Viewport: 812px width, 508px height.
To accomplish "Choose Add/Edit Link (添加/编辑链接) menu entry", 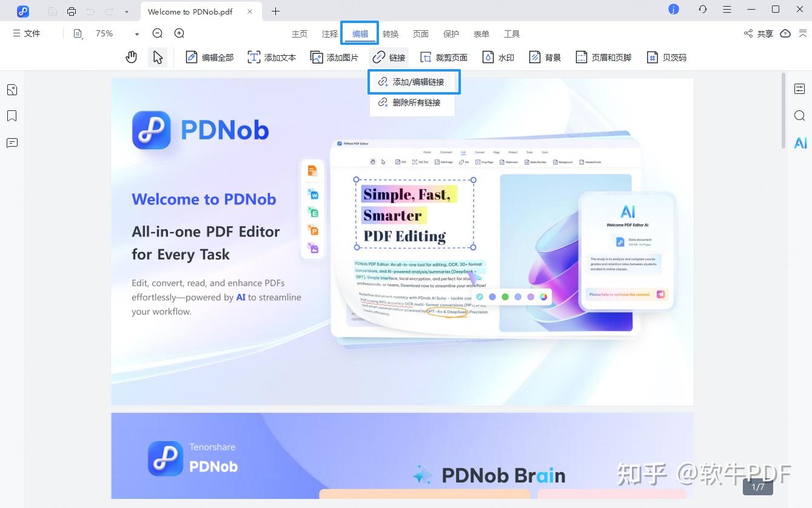I will coord(414,82).
